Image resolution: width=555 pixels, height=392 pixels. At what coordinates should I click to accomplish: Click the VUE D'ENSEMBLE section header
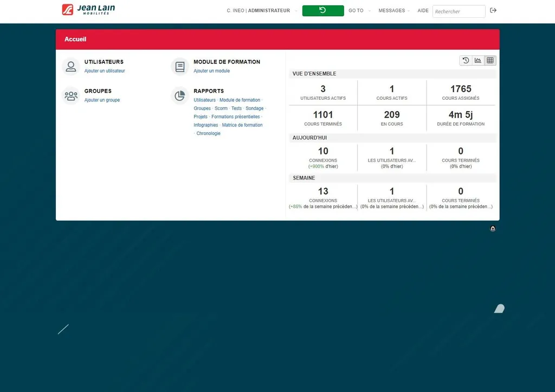(x=392, y=74)
